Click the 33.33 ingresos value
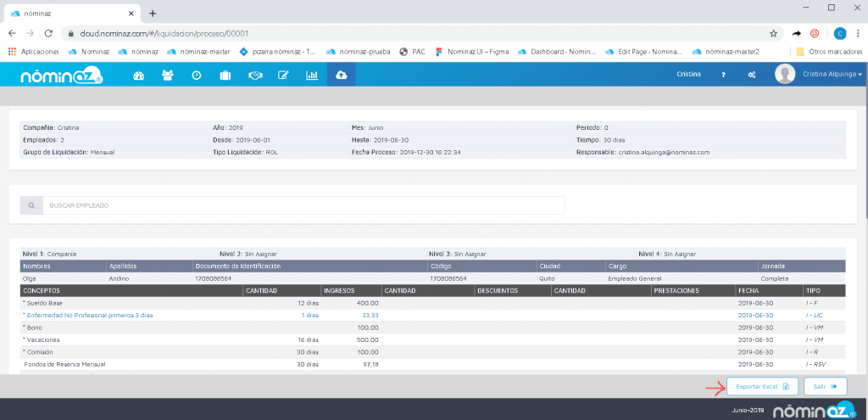 tap(370, 316)
